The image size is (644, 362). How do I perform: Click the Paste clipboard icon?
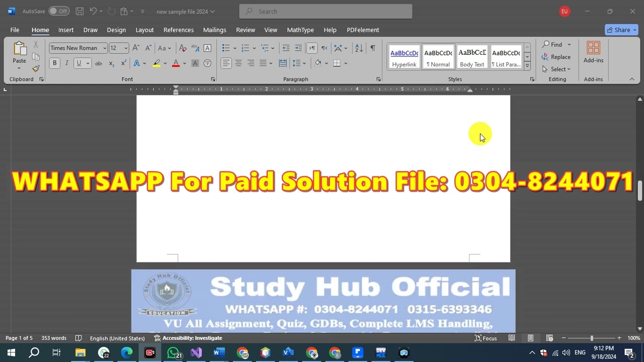pos(20,49)
